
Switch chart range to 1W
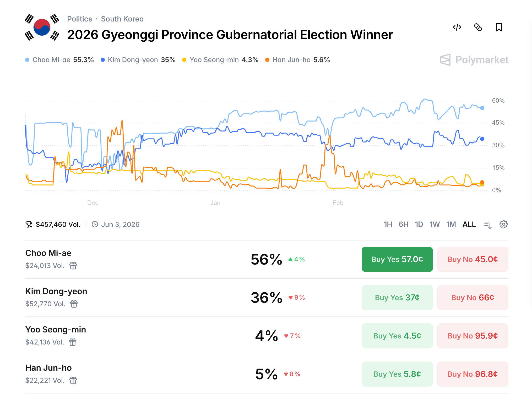435,224
